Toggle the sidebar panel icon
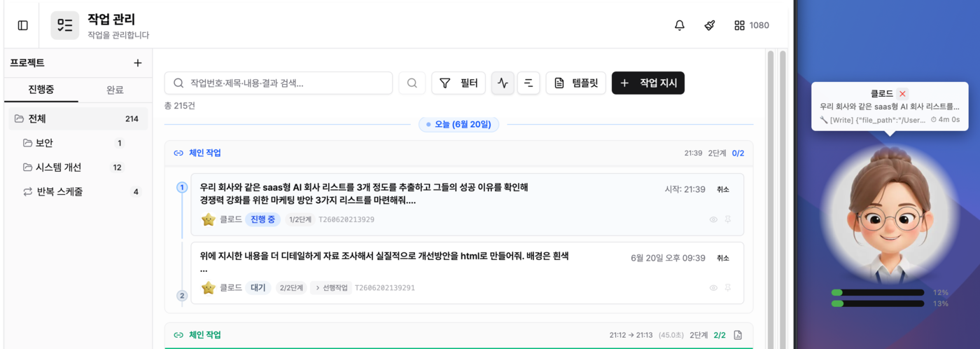 click(x=23, y=25)
